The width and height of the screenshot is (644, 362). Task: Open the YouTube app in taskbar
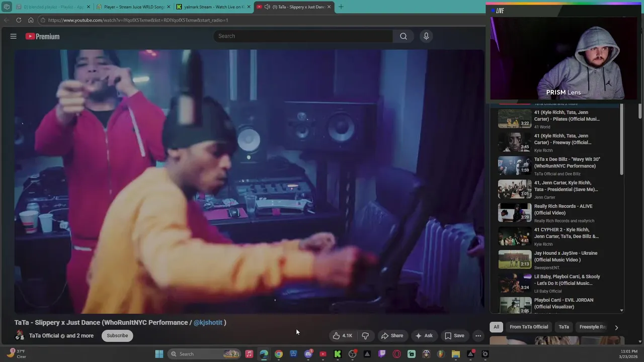(323, 354)
